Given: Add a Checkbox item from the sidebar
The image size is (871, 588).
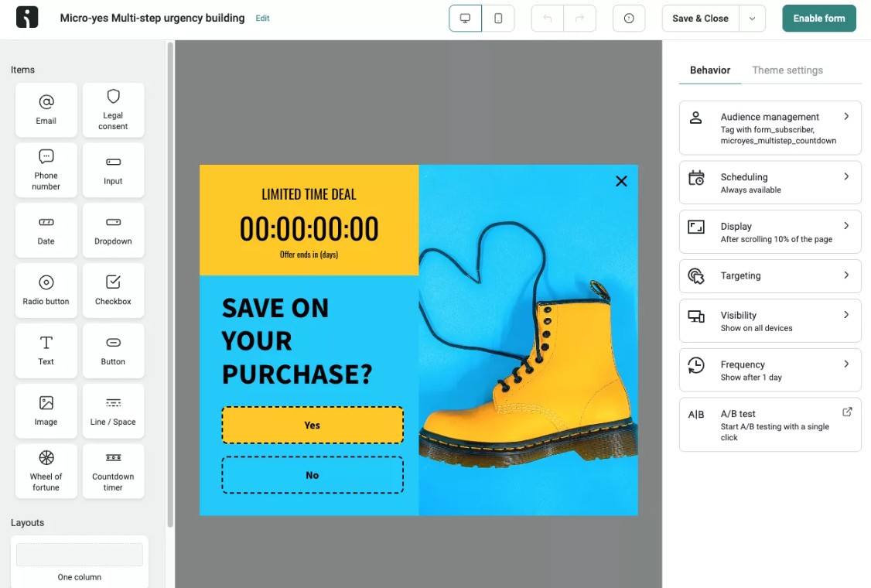Looking at the screenshot, I should pos(113,290).
